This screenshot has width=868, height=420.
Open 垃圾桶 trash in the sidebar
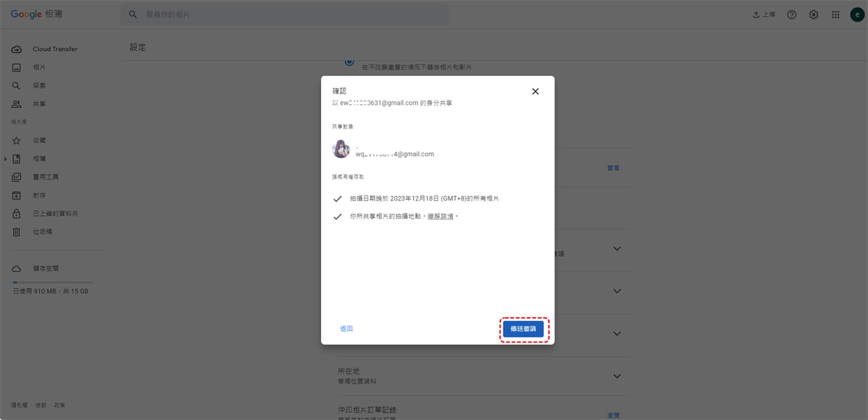pyautogui.click(x=42, y=232)
